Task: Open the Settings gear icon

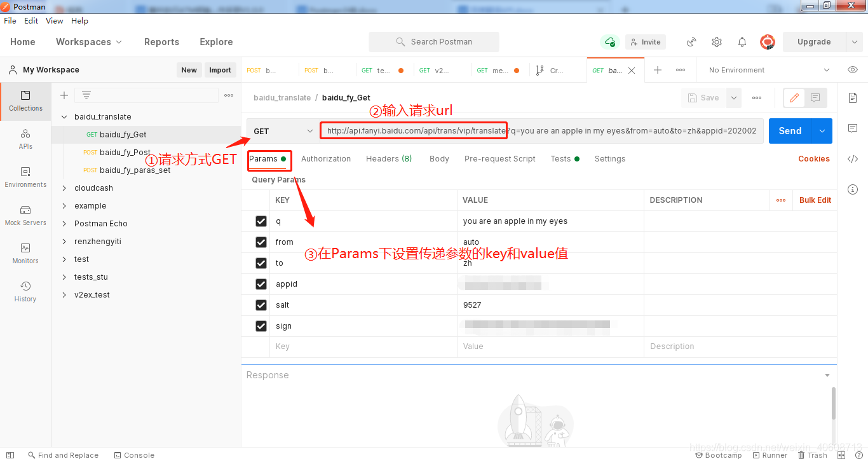Action: point(717,42)
